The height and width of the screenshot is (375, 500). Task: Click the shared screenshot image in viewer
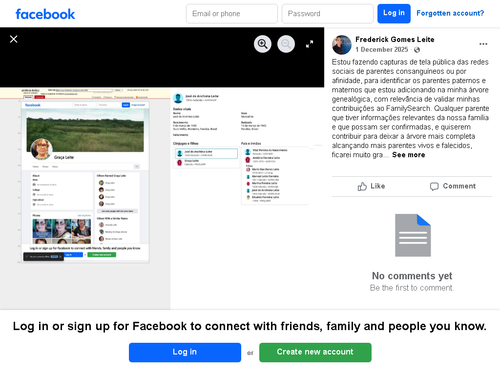(x=162, y=198)
